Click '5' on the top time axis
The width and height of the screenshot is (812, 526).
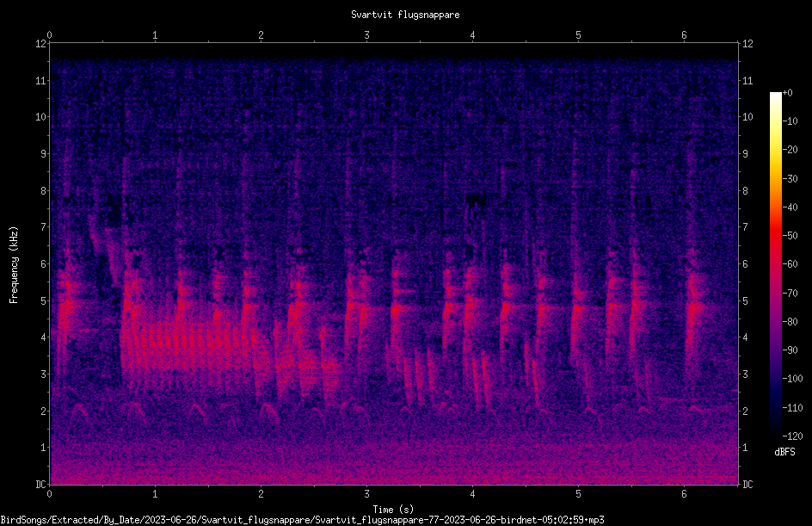(578, 35)
